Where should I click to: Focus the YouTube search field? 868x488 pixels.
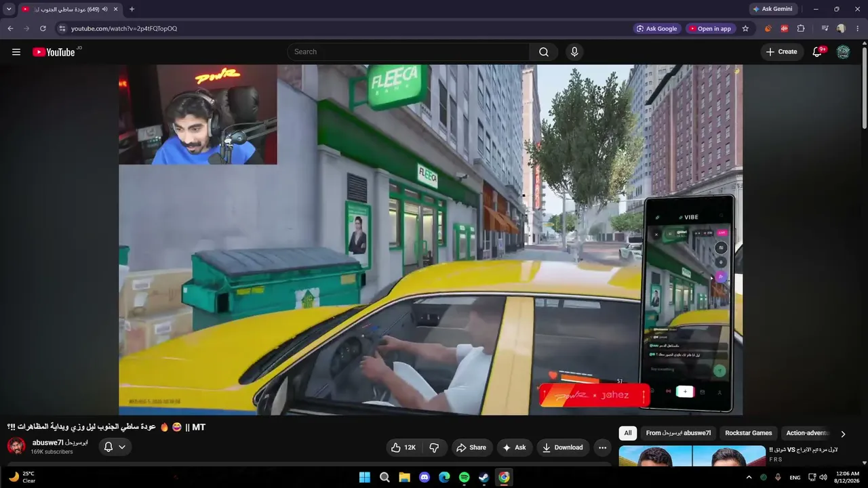408,52
